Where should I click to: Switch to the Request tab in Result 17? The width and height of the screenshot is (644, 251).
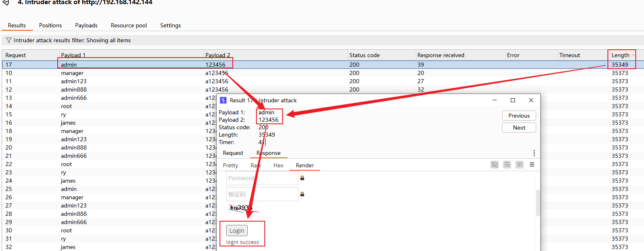(233, 153)
